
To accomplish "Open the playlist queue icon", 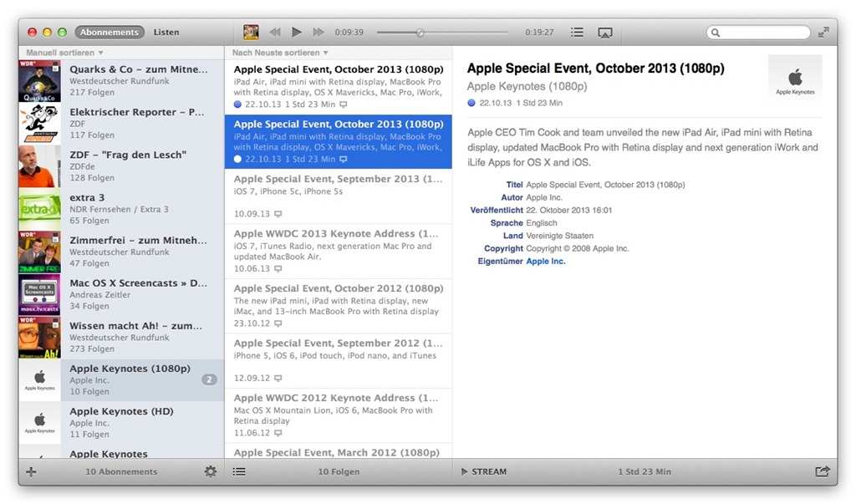I will (577, 33).
